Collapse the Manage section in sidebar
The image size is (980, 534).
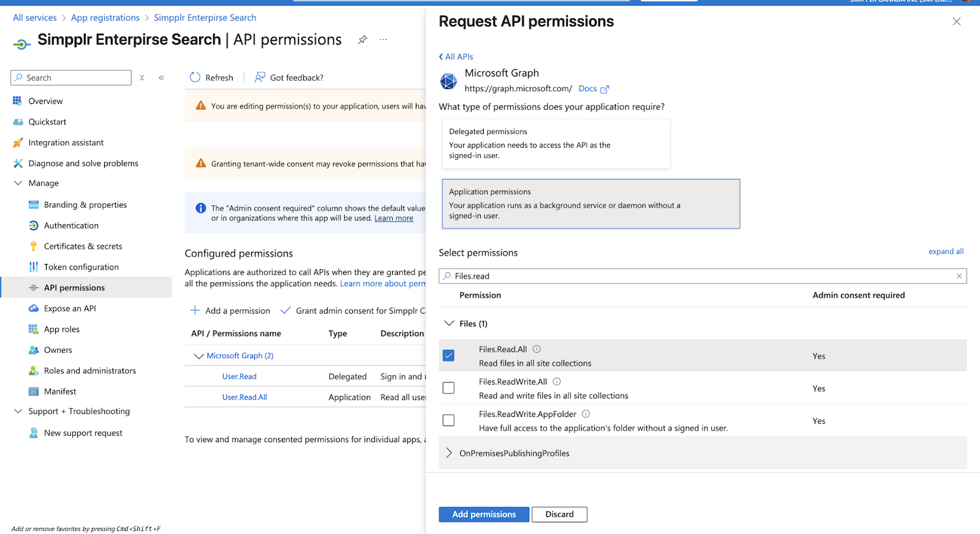pos(18,183)
